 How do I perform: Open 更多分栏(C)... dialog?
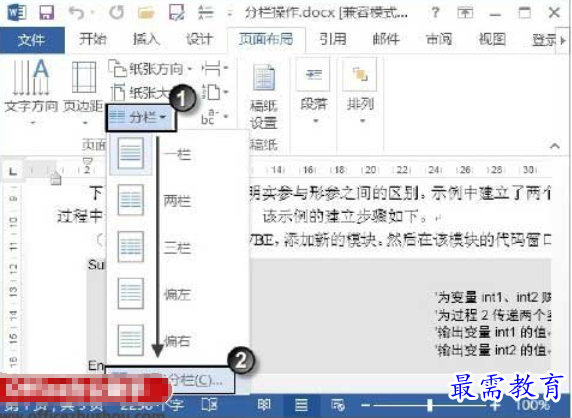pos(170,380)
